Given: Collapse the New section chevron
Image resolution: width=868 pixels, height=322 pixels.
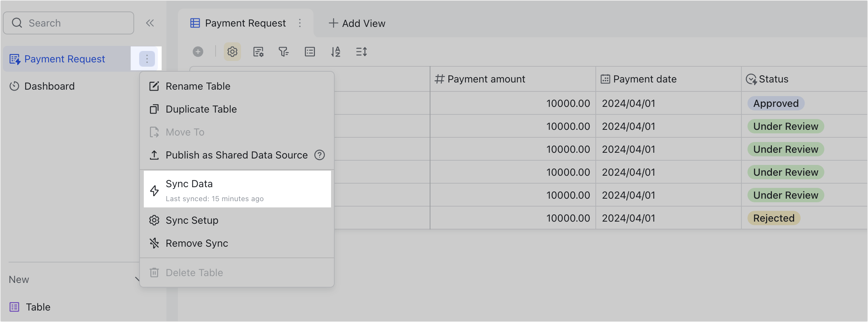Looking at the screenshot, I should [137, 279].
